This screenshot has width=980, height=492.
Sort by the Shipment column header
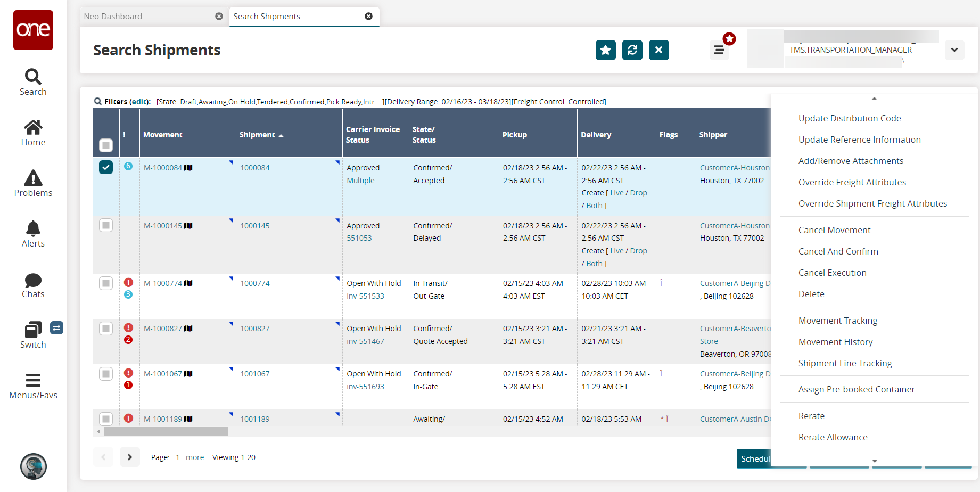(x=257, y=135)
